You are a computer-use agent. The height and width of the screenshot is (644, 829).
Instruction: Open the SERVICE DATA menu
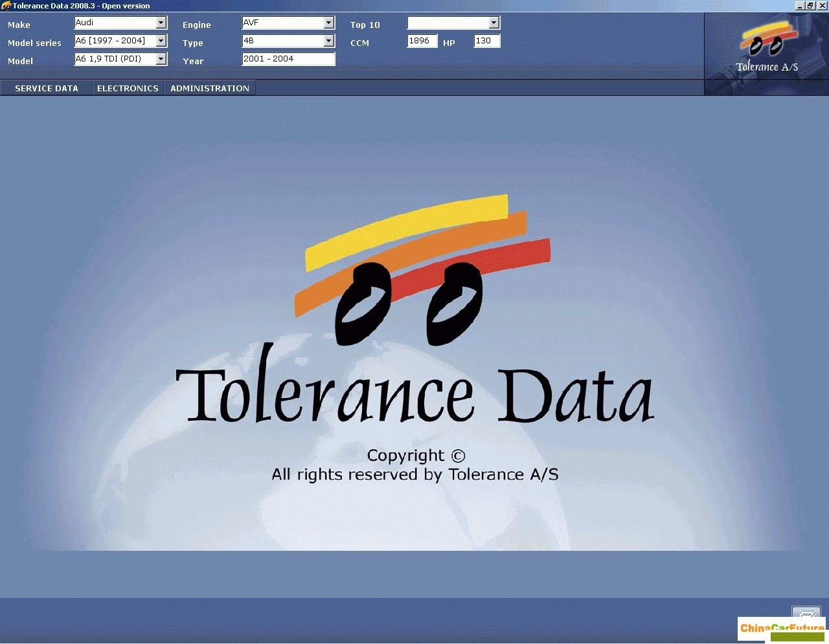coord(47,88)
